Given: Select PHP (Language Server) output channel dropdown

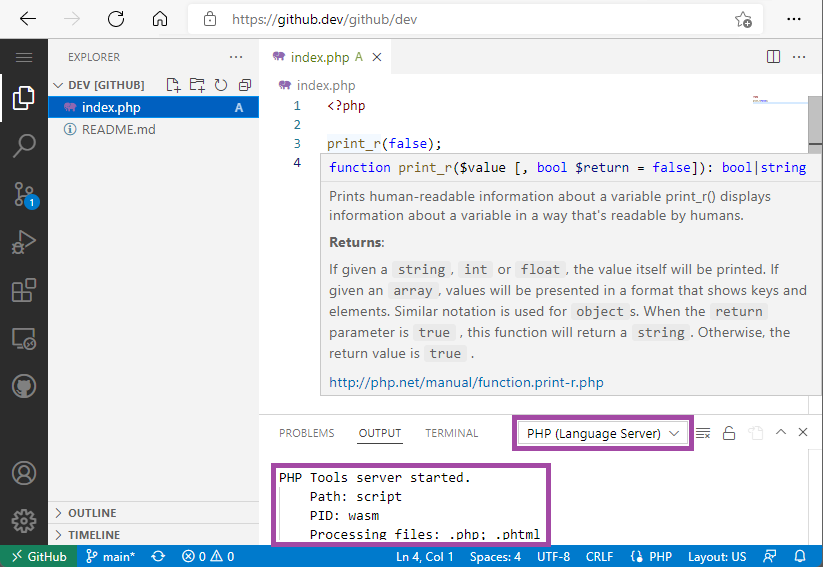Looking at the screenshot, I should pos(603,434).
